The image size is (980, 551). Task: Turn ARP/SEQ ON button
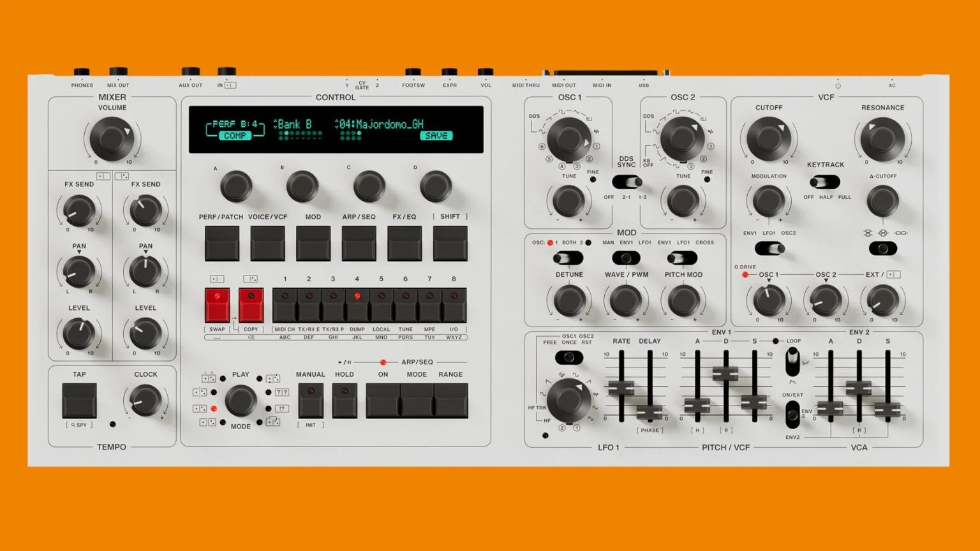(x=383, y=400)
